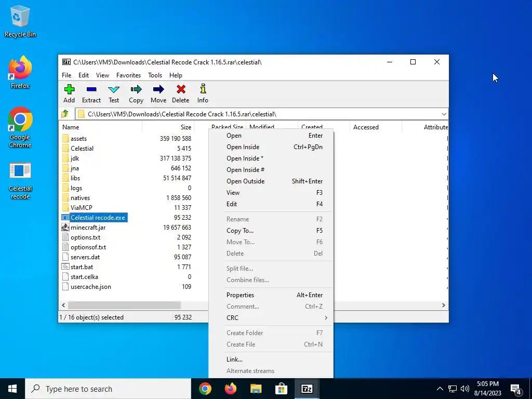The width and height of the screenshot is (532, 399).
Task: Choose Open in context menu
Action: (x=271, y=136)
